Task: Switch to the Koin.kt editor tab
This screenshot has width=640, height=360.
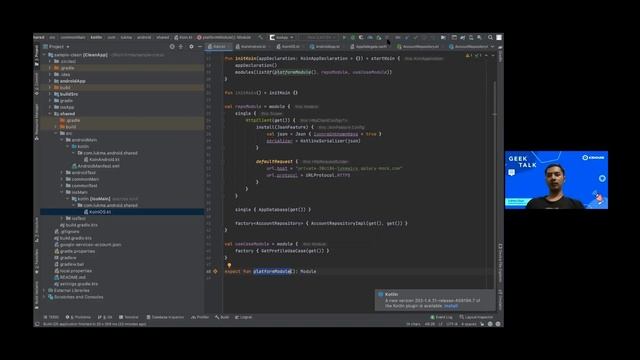Action: (x=219, y=47)
